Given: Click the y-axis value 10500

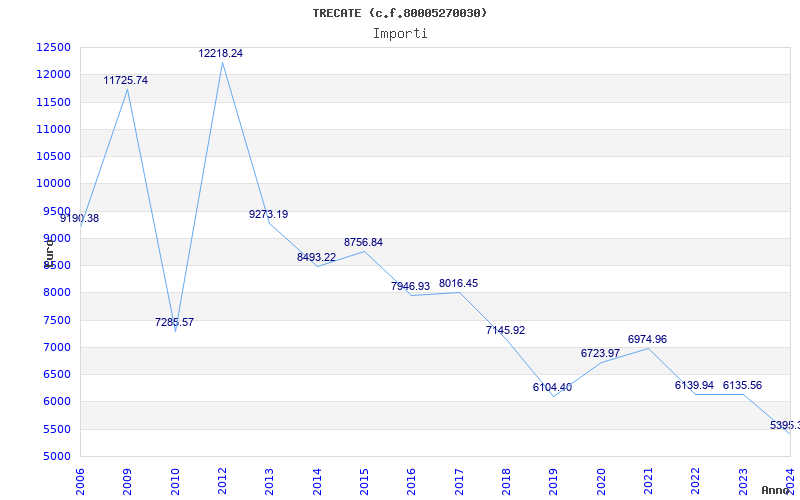Looking at the screenshot, I should pyautogui.click(x=54, y=156).
